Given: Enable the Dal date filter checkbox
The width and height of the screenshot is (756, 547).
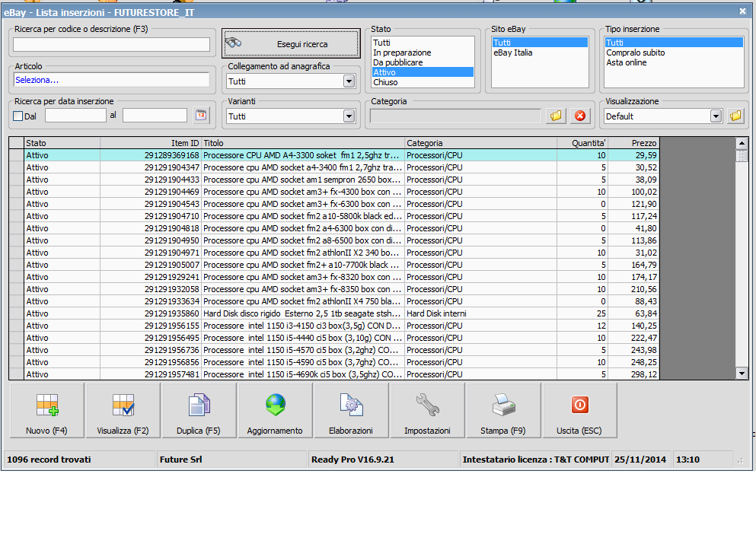Looking at the screenshot, I should pyautogui.click(x=18, y=116).
